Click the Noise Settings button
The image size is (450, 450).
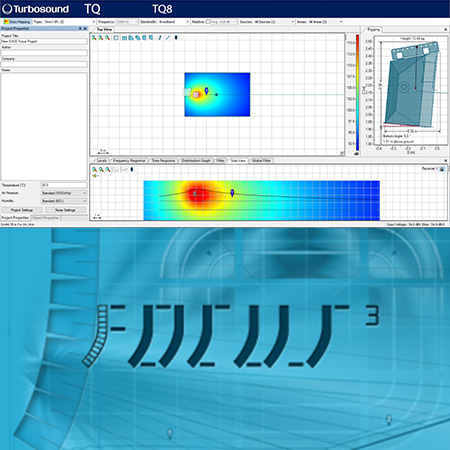click(x=65, y=210)
